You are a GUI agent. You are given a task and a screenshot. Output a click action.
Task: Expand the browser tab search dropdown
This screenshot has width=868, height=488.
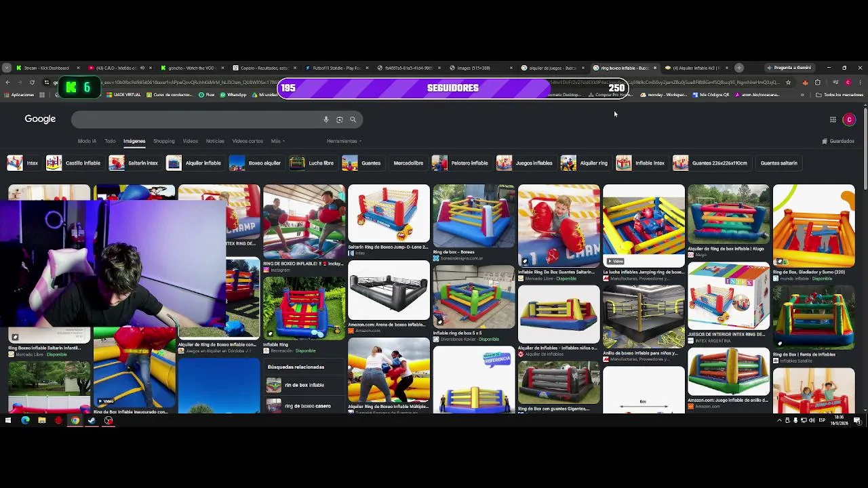(x=7, y=68)
